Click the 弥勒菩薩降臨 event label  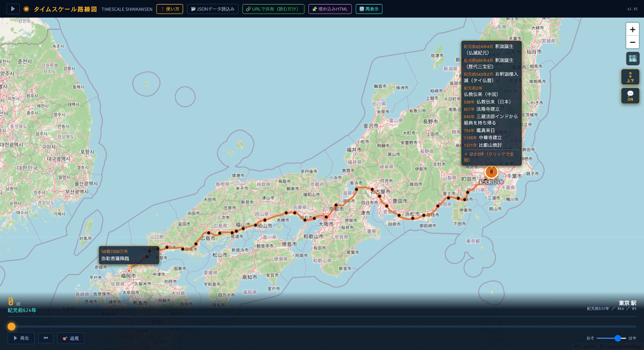[115, 258]
